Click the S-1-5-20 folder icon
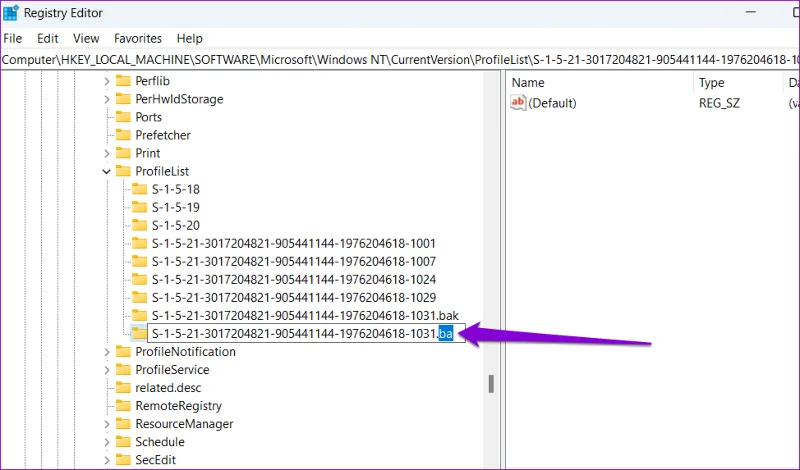Image resolution: width=800 pixels, height=470 pixels. [139, 225]
